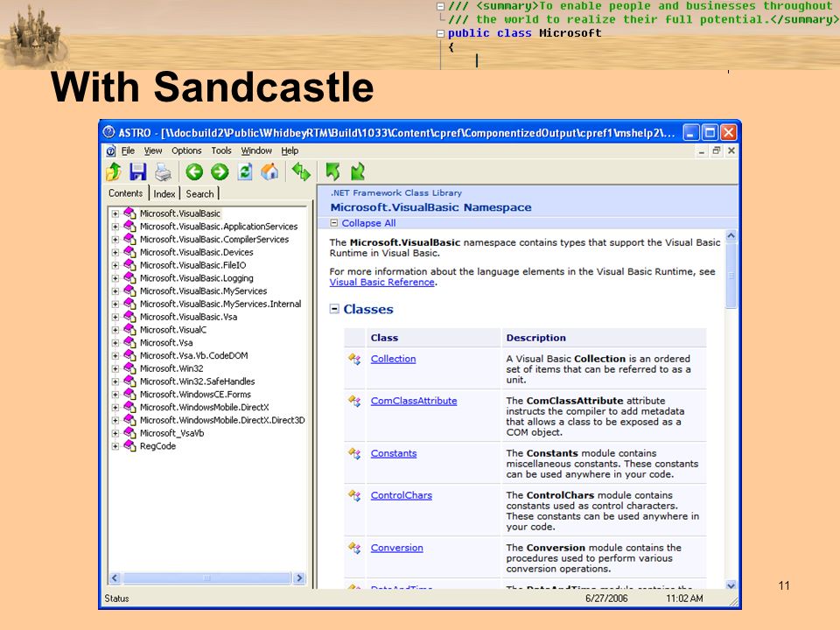Click the book icon beside Microsoft.Vsa.Vb.CodeDOM
Screen dimensions: 840x630
point(129,355)
